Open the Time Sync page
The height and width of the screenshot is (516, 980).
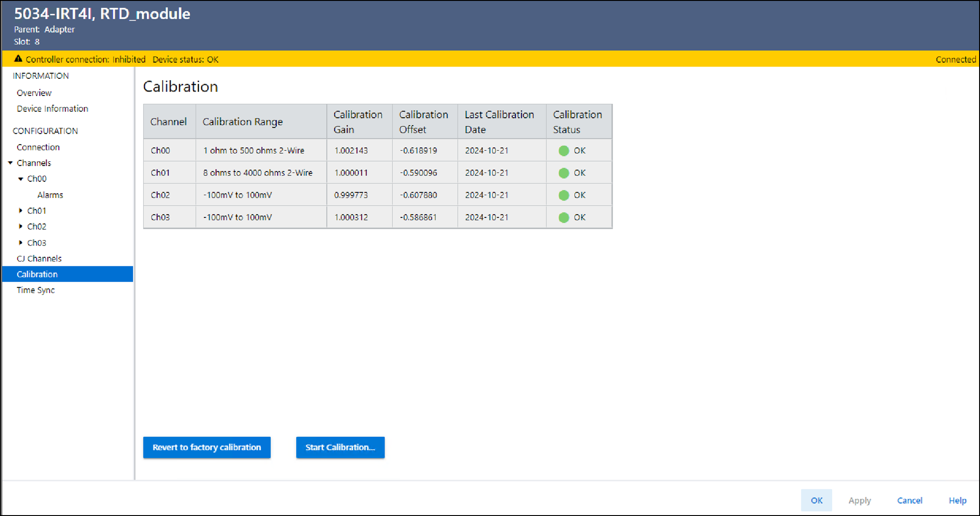[x=35, y=290]
